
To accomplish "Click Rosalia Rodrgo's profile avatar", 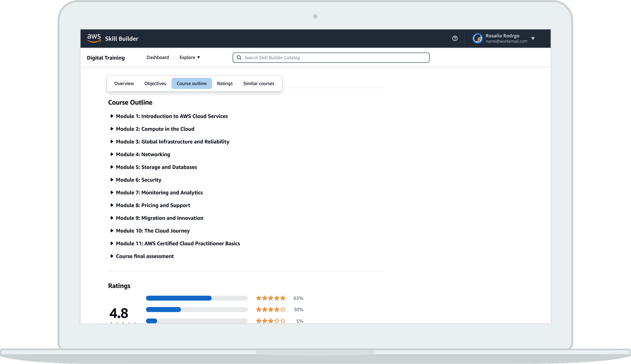I will click(477, 38).
